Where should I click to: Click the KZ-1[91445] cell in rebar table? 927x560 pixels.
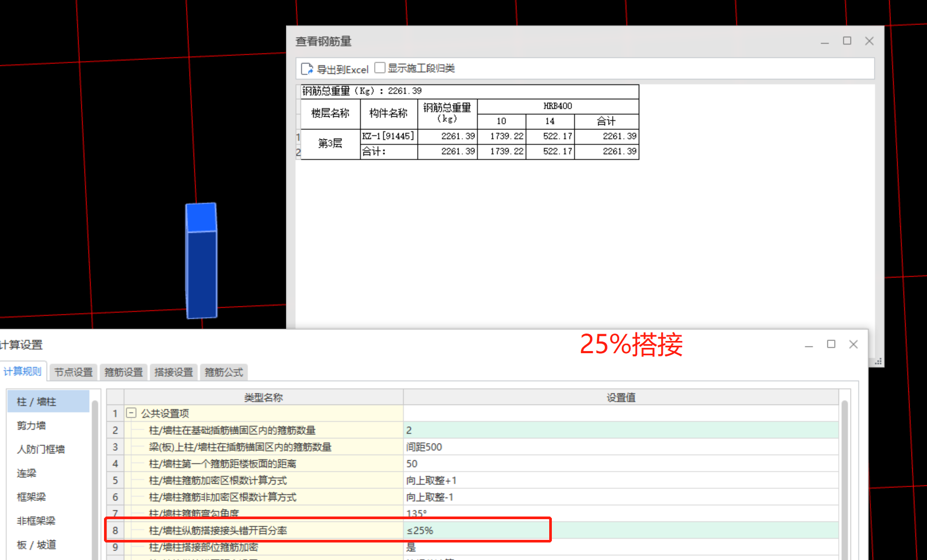pos(389,136)
